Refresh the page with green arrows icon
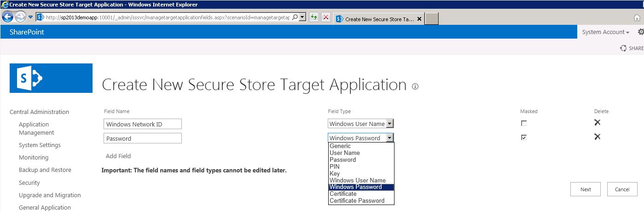Screen dimensions: 644x211 [x=314, y=17]
